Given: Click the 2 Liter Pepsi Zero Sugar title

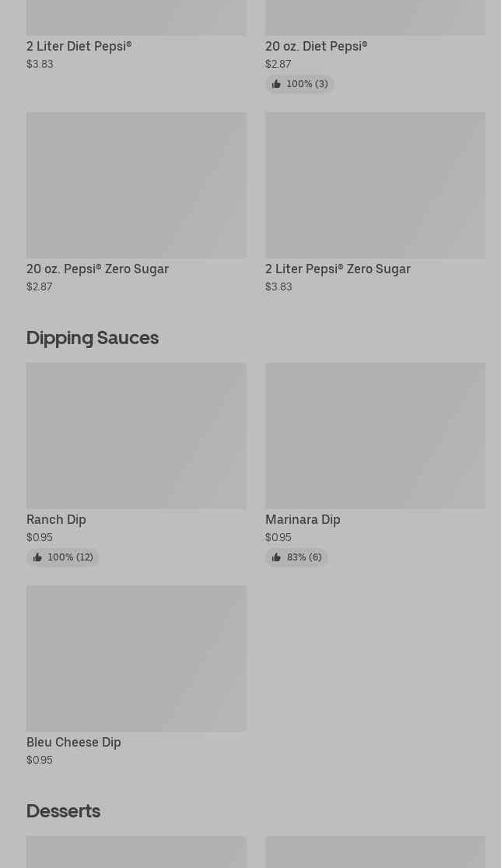Looking at the screenshot, I should [338, 269].
